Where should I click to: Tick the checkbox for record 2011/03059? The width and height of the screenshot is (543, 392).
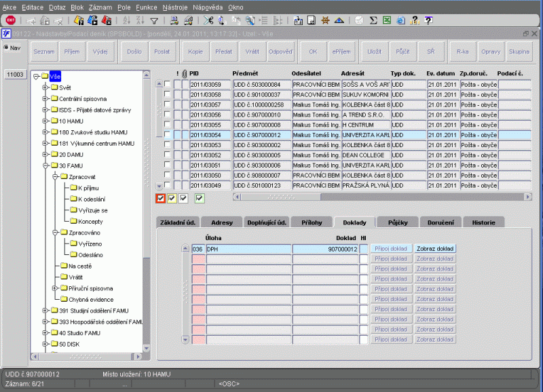168,84
